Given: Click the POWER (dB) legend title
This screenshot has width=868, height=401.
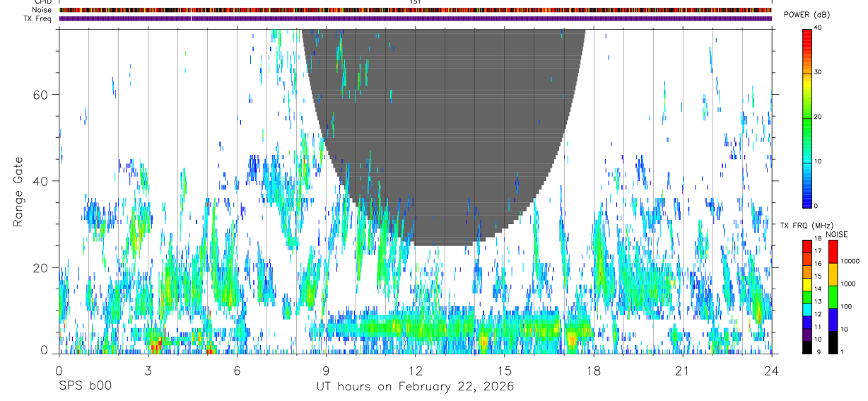Looking at the screenshot, I should (x=807, y=15).
